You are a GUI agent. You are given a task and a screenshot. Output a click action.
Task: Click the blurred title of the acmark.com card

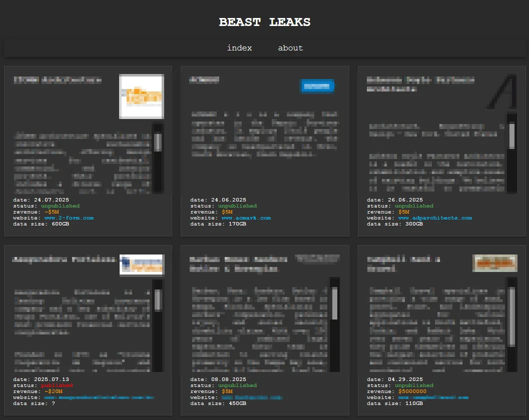[x=204, y=80]
